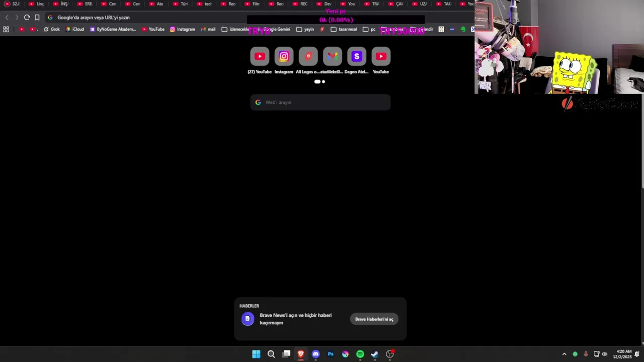Focus the Web'i arayın search box

point(320,102)
